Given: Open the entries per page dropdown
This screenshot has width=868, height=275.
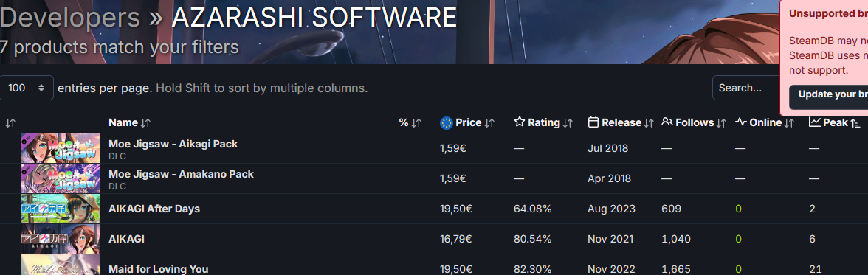Looking at the screenshot, I should tap(27, 88).
